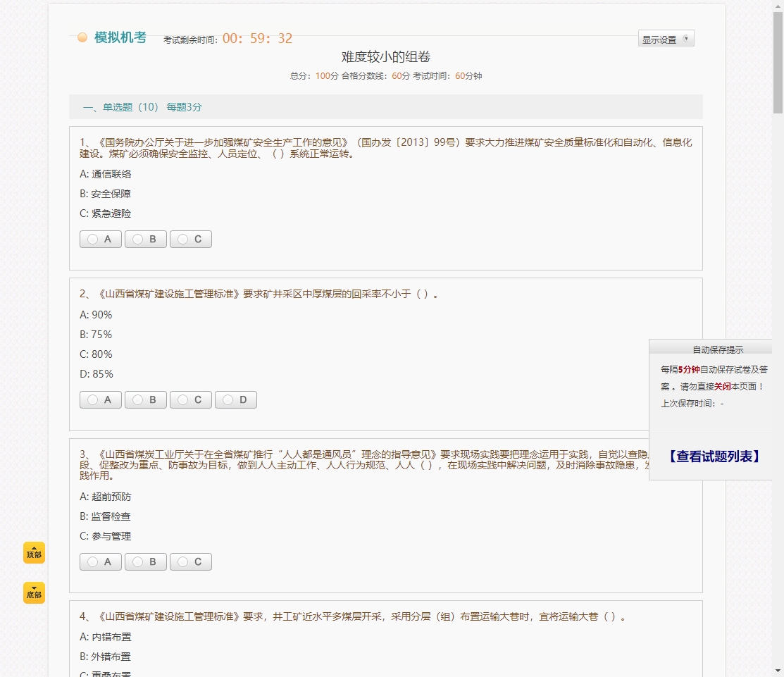784x677 pixels.
Task: Click the up arrow on the 顶部 badge
Action: (x=33, y=547)
